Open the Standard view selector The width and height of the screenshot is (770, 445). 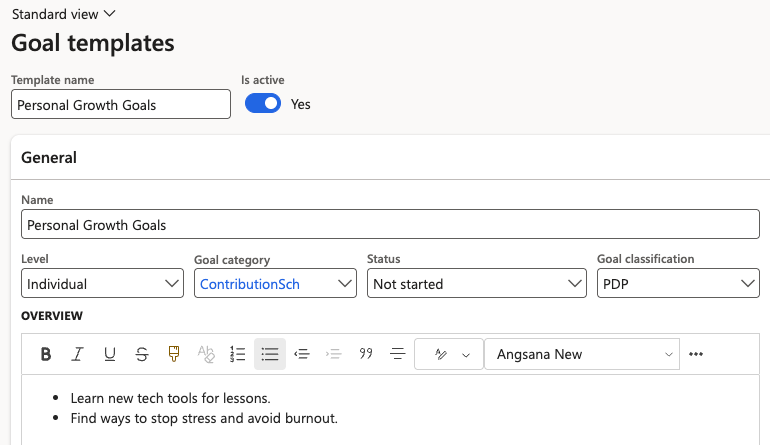coord(63,14)
